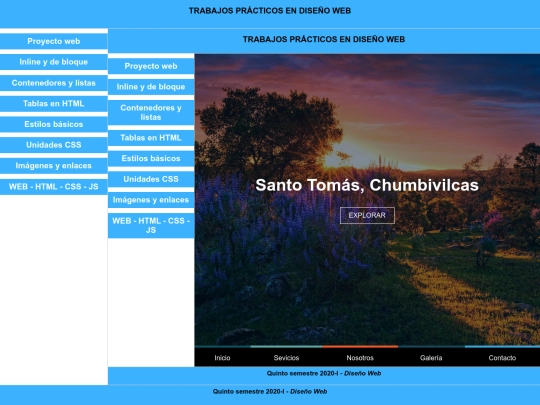Viewport: 540px width, 405px height.
Task: Open Proyecto web in inner nested menu
Action: [x=151, y=66]
